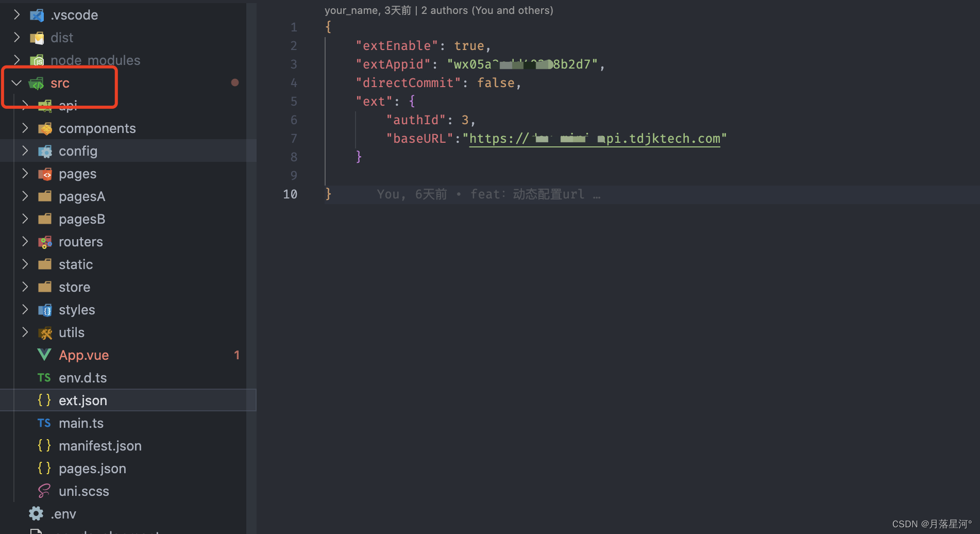
Task: Click the components folder icon
Action: (x=44, y=128)
